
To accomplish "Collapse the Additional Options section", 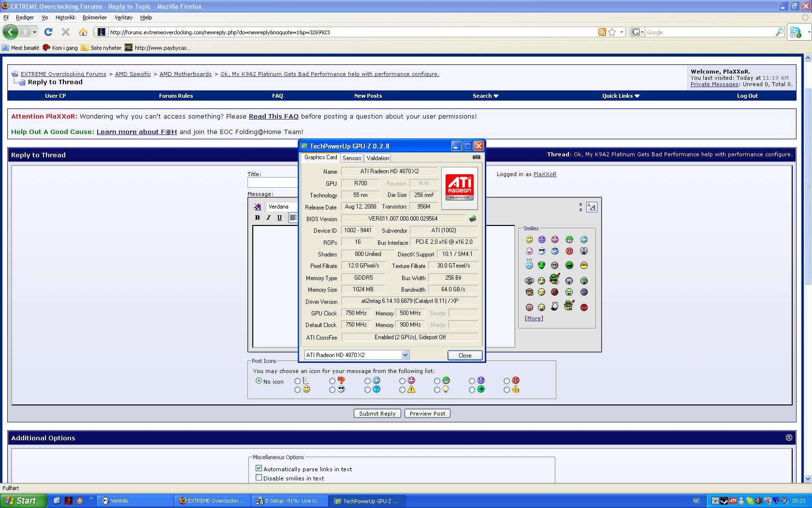I will click(x=789, y=437).
